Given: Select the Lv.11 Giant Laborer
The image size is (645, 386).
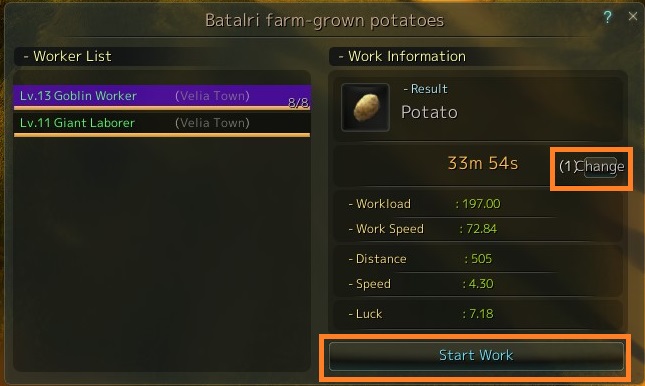Looking at the screenshot, I should point(162,123).
